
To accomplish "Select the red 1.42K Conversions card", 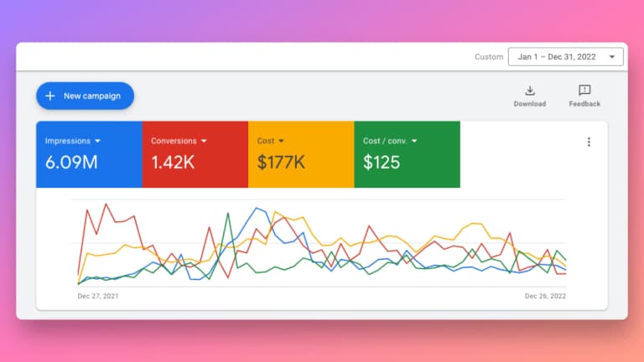I will pyautogui.click(x=195, y=154).
